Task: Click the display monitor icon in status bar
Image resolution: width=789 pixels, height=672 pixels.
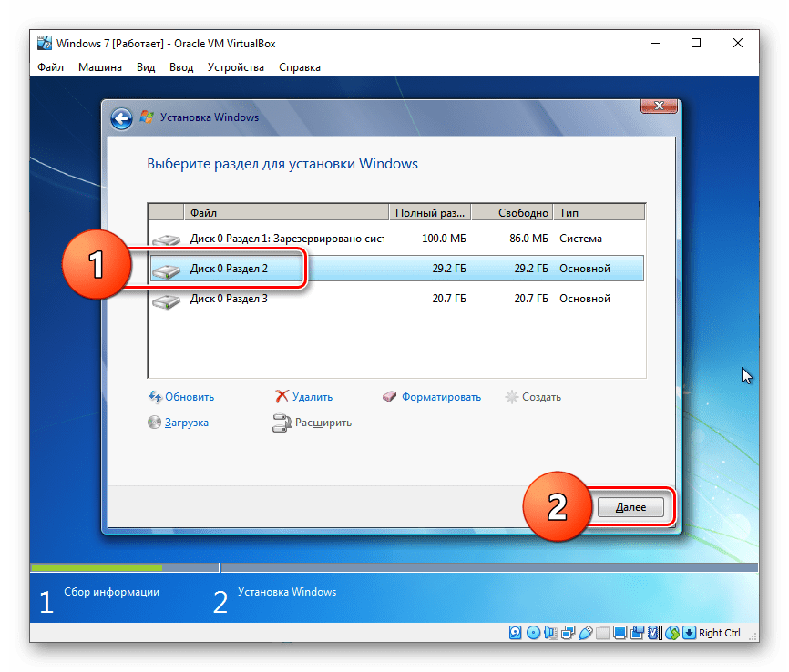Action: [x=620, y=632]
